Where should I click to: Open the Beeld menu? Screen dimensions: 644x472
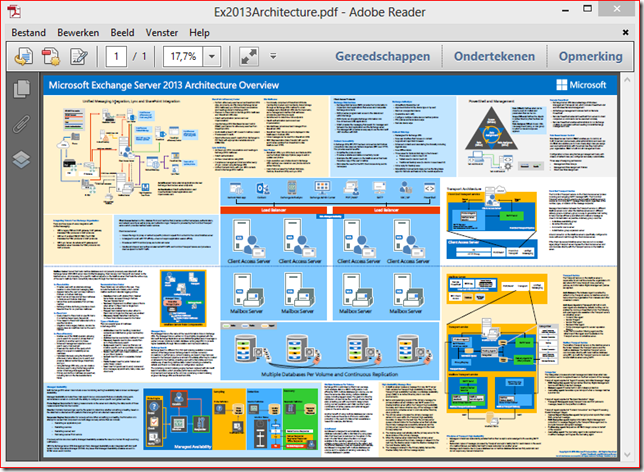[x=122, y=32]
